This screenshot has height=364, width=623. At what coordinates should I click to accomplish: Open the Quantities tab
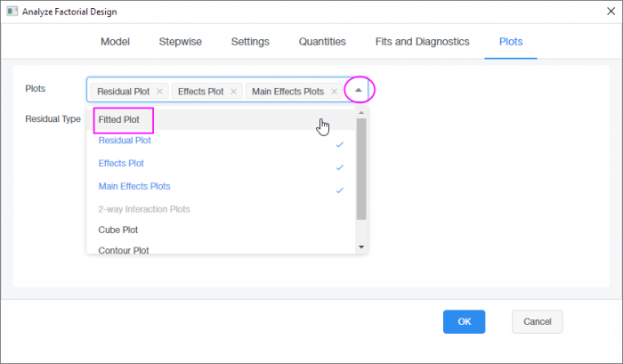[322, 41]
